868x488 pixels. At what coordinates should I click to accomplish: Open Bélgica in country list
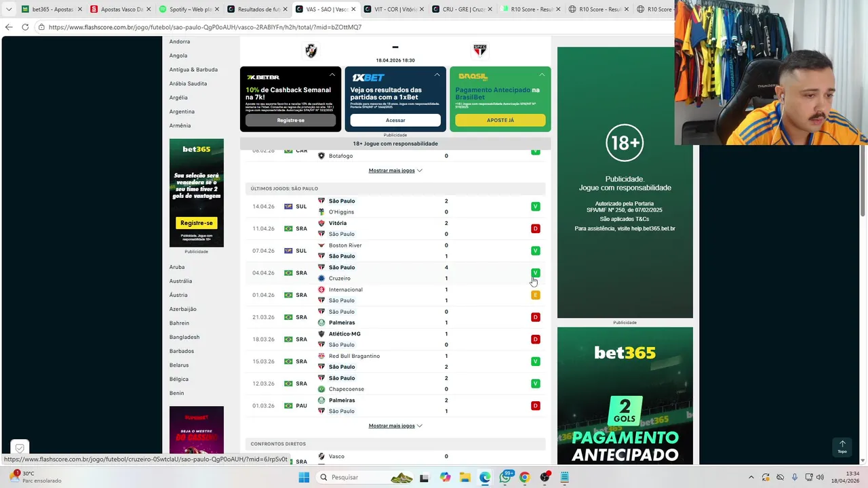(x=179, y=380)
